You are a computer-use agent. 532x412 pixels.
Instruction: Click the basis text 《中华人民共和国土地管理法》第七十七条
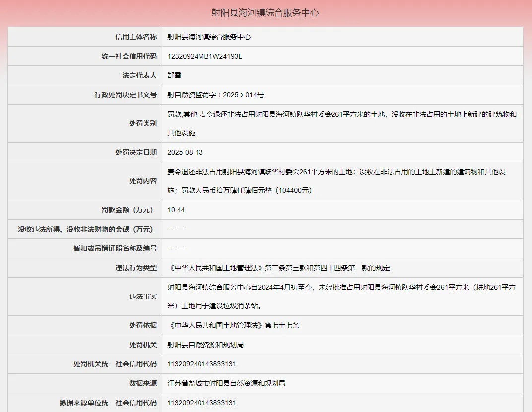pos(234,326)
